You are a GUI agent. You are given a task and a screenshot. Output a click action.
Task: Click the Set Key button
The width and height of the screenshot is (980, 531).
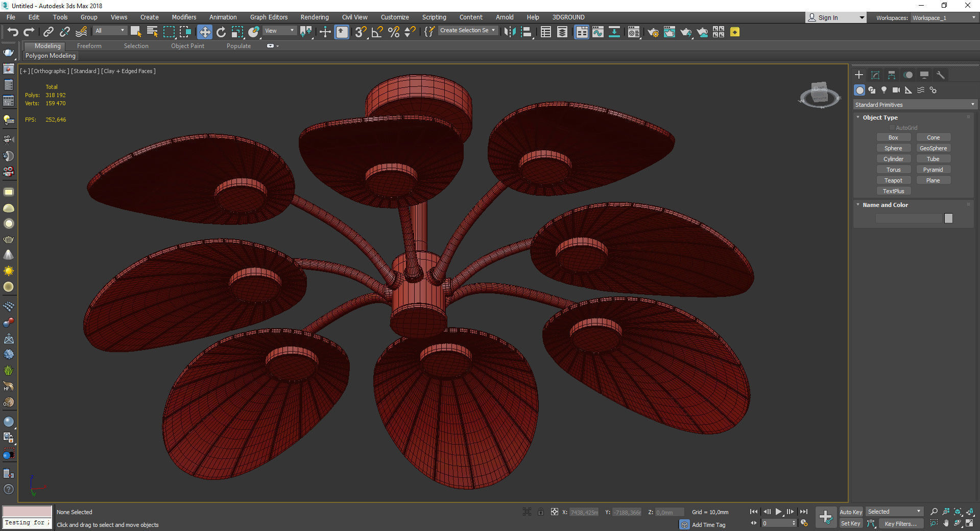tap(851, 523)
